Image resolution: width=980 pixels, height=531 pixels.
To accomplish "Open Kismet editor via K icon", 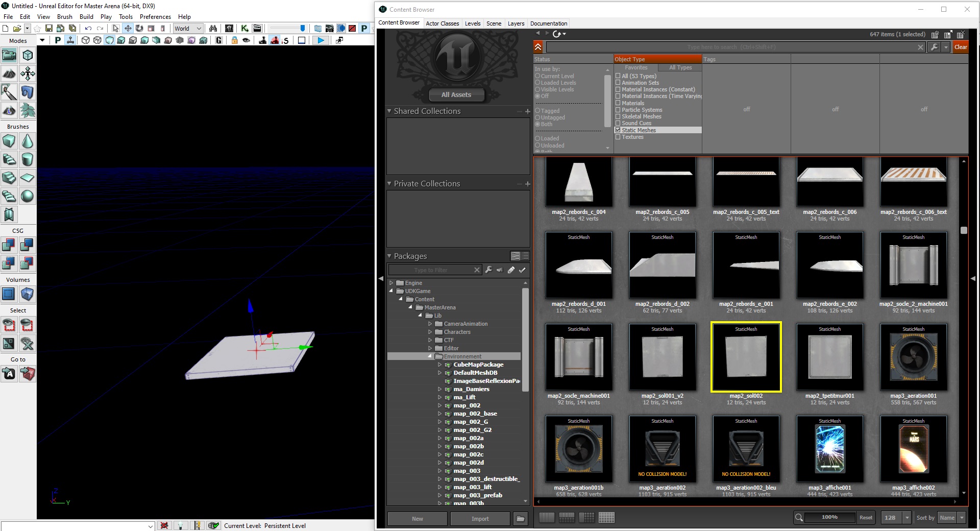I will point(244,29).
